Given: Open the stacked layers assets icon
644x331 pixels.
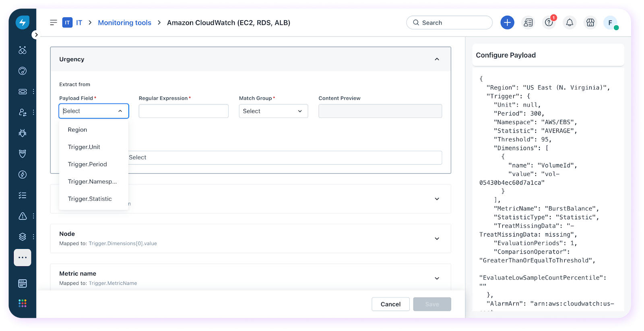Looking at the screenshot, I should click(x=23, y=236).
